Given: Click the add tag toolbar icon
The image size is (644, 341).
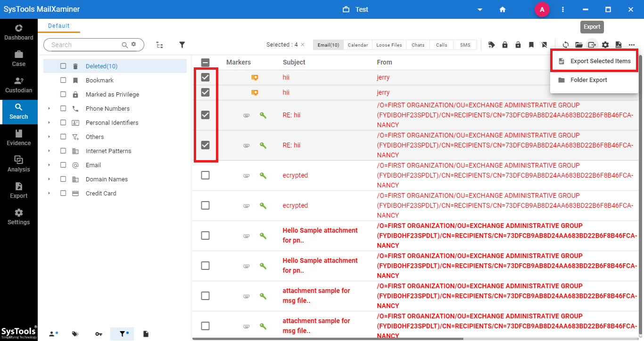Looking at the screenshot, I should (x=492, y=45).
